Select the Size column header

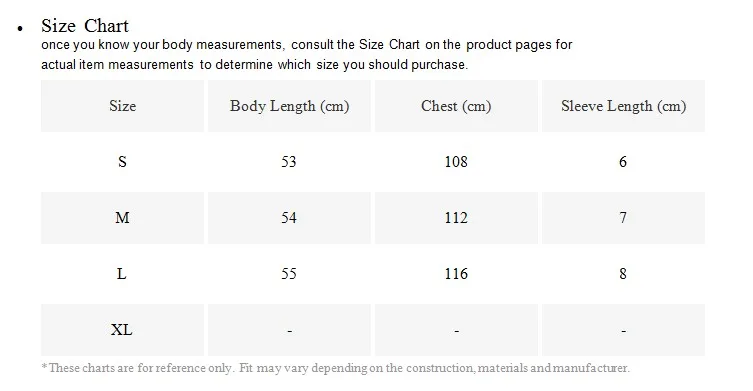(x=122, y=106)
